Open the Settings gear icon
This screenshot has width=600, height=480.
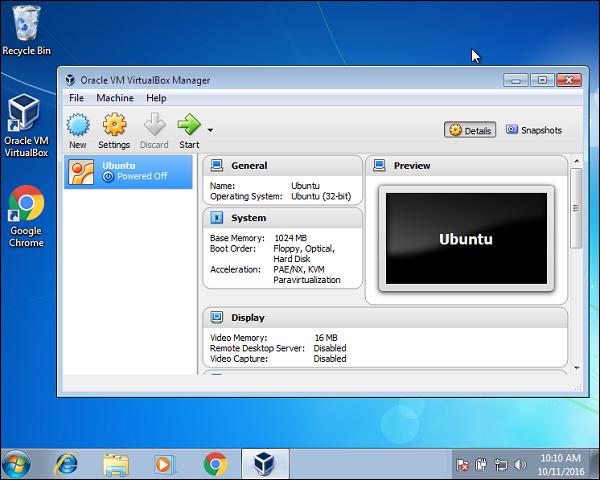[114, 128]
